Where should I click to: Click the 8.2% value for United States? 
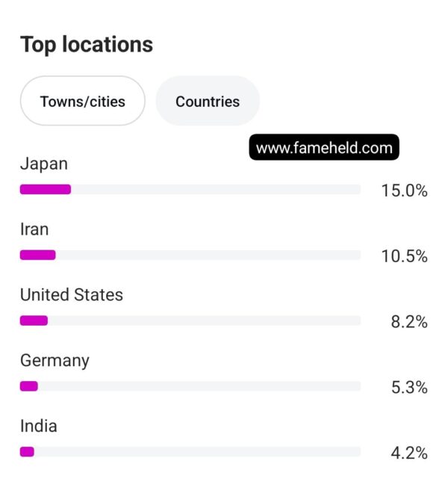click(x=409, y=322)
